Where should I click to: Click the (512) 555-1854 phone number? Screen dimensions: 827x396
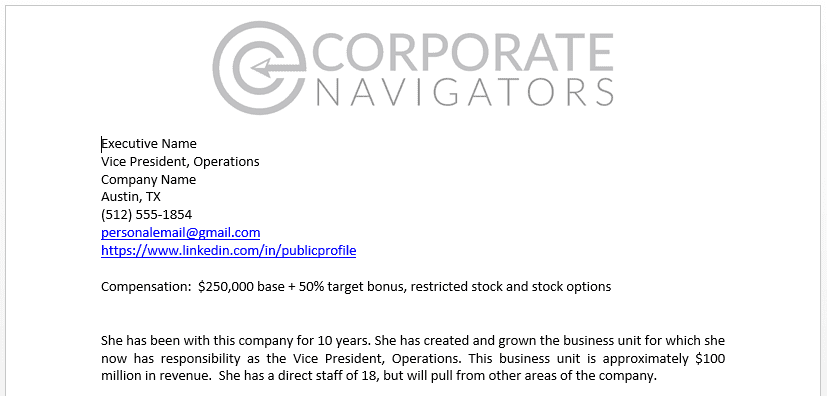point(147,215)
